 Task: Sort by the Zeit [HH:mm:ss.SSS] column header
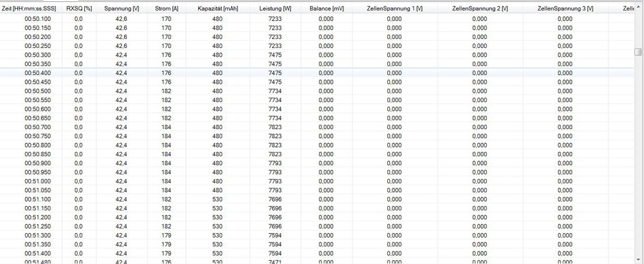point(29,9)
